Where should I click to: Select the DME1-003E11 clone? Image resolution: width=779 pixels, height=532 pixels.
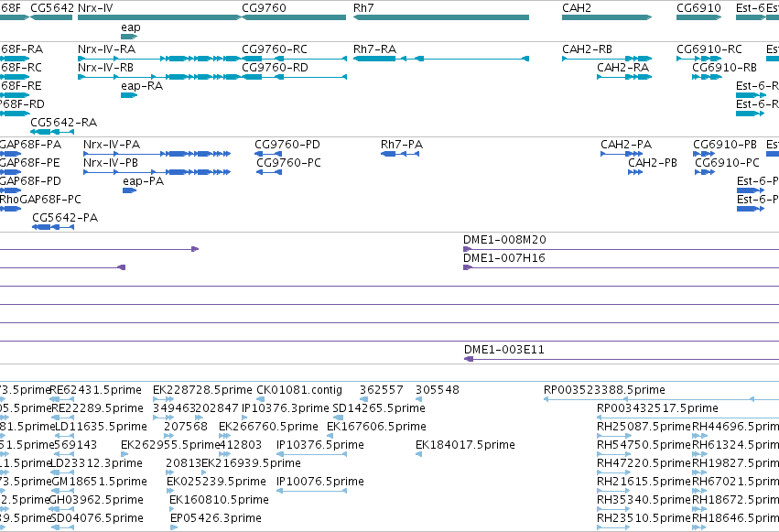(622, 359)
